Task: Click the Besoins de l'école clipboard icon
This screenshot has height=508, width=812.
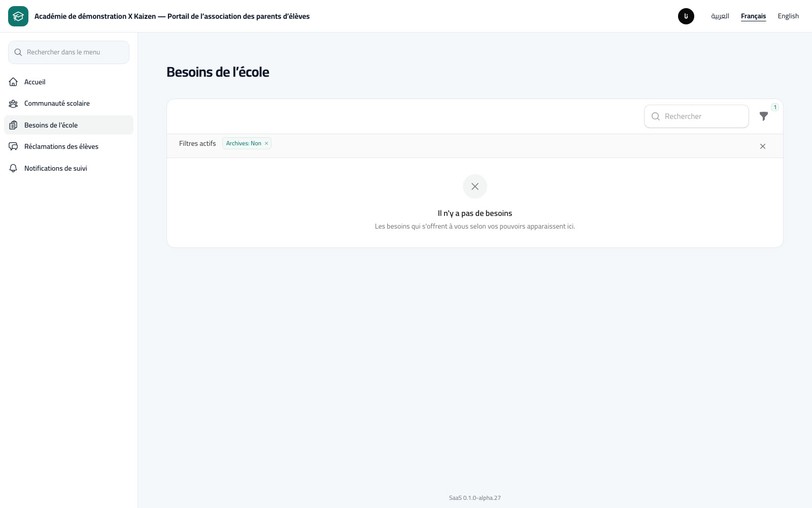Action: coord(14,125)
